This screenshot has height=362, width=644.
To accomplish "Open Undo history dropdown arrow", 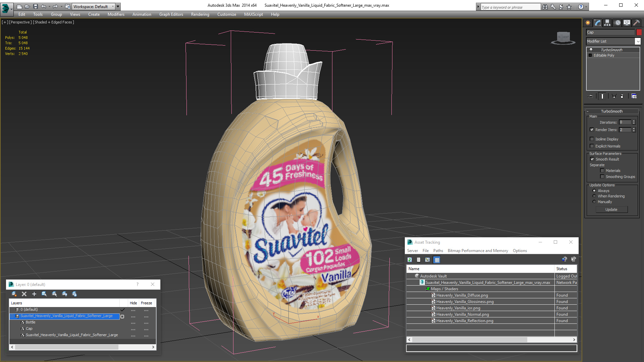I will 49,6.
